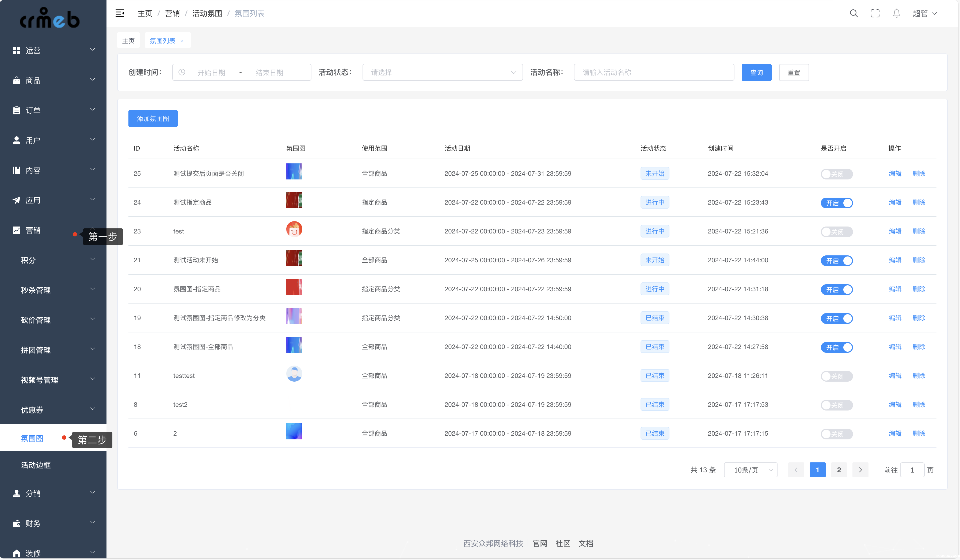Click the crmeb logo
The height and width of the screenshot is (560, 960).
coord(50,18)
